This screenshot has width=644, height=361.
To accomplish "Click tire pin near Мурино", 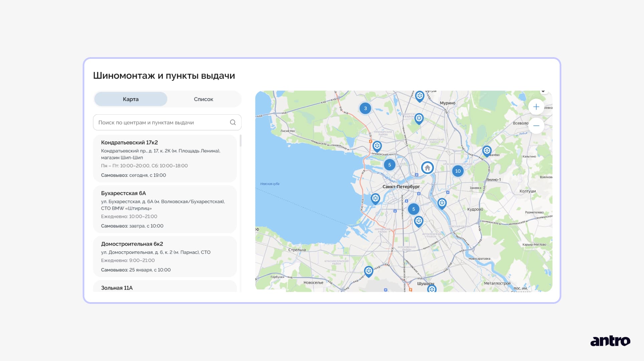I will [x=420, y=96].
